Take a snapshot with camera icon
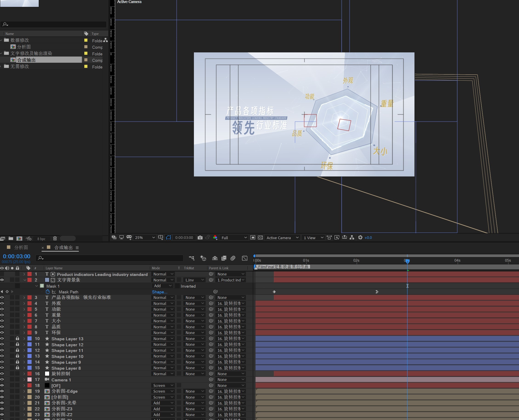Screen dimensions: 519x420 click(200, 238)
